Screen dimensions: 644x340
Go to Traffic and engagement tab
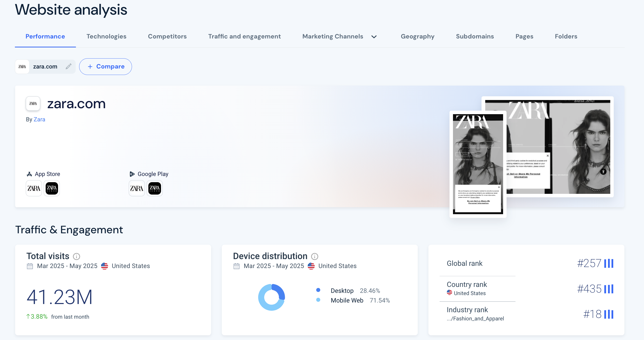coord(244,36)
